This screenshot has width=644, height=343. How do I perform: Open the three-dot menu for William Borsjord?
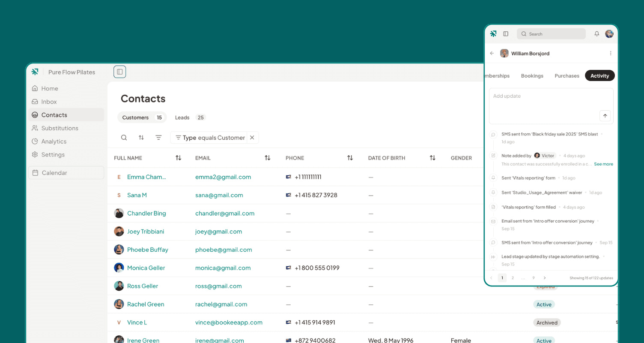tap(611, 54)
